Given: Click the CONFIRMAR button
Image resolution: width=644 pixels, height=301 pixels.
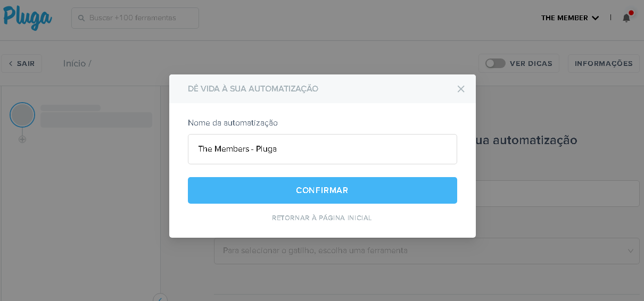Looking at the screenshot, I should click(322, 190).
